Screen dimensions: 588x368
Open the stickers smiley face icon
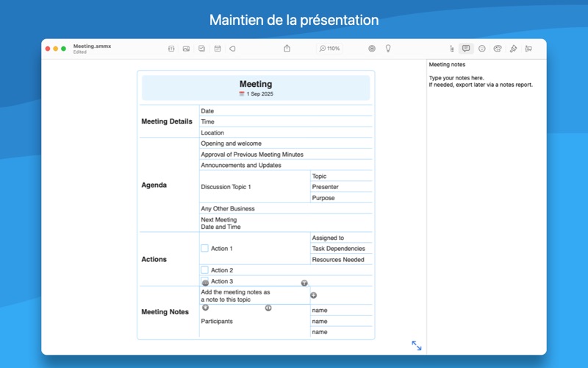(482, 49)
